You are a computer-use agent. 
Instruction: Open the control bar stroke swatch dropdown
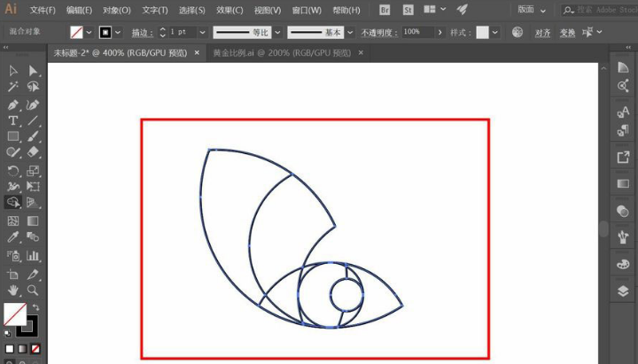[x=118, y=32]
